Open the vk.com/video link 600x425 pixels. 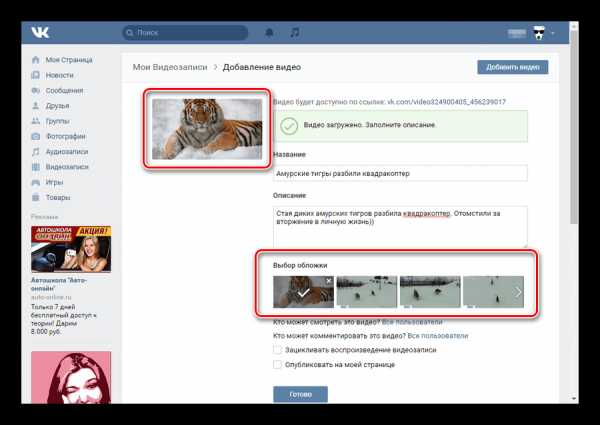tap(446, 102)
